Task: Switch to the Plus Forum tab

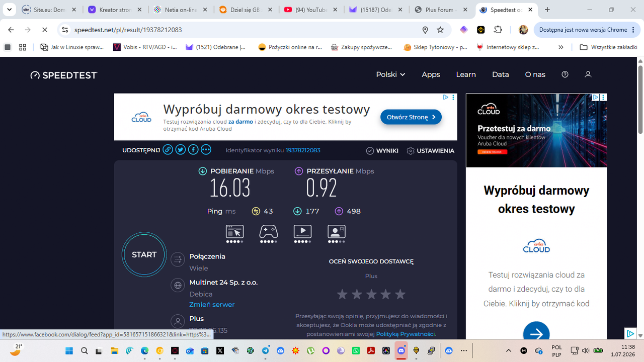Action: [442, 10]
